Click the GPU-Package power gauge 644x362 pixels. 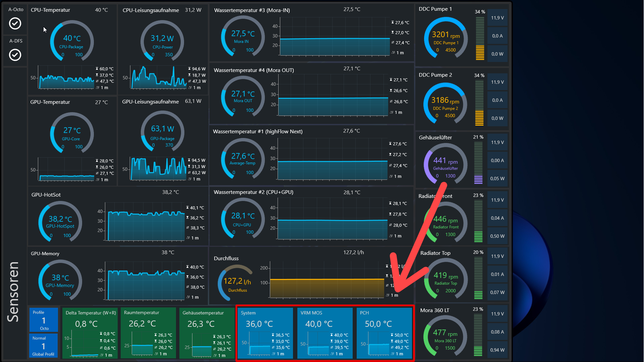point(162,132)
